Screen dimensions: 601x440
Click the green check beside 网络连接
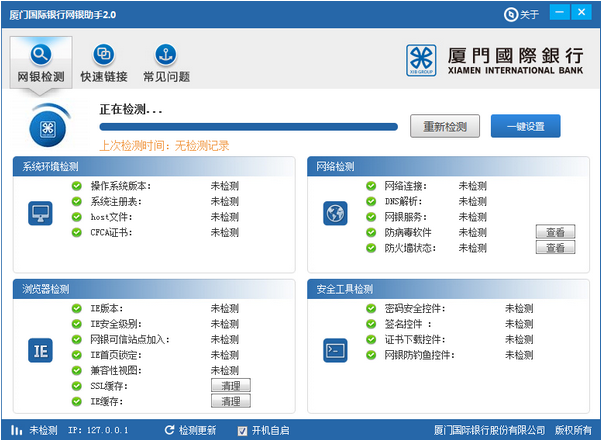(x=371, y=186)
